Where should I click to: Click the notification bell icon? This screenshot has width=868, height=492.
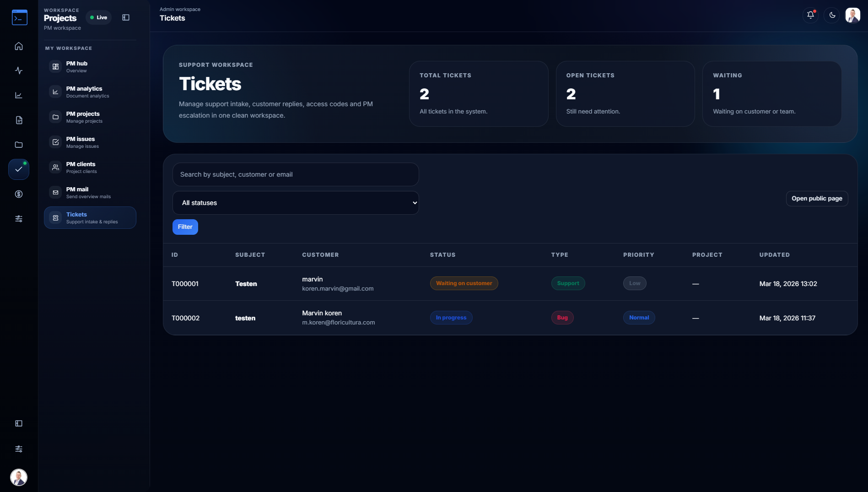click(x=810, y=15)
